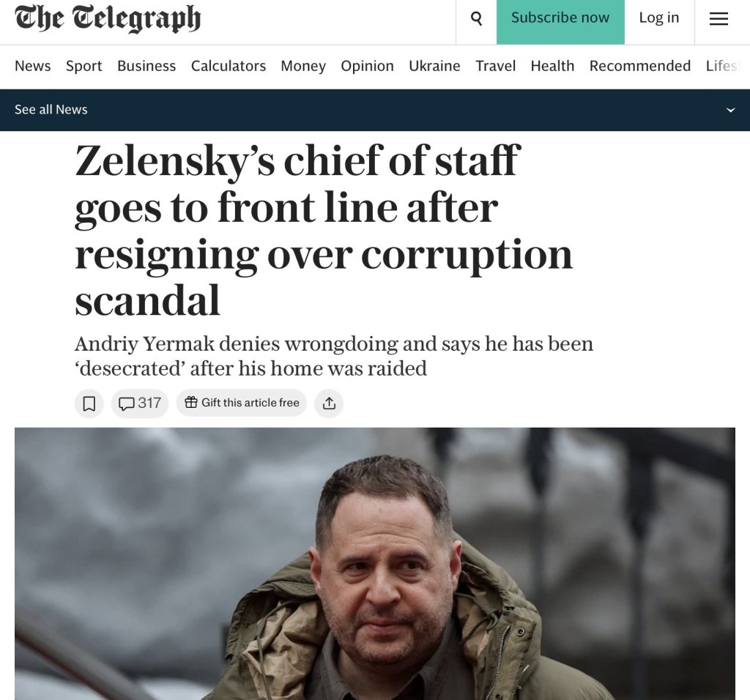Click the share upload icon
Screen dimensions: 750x700
[329, 403]
